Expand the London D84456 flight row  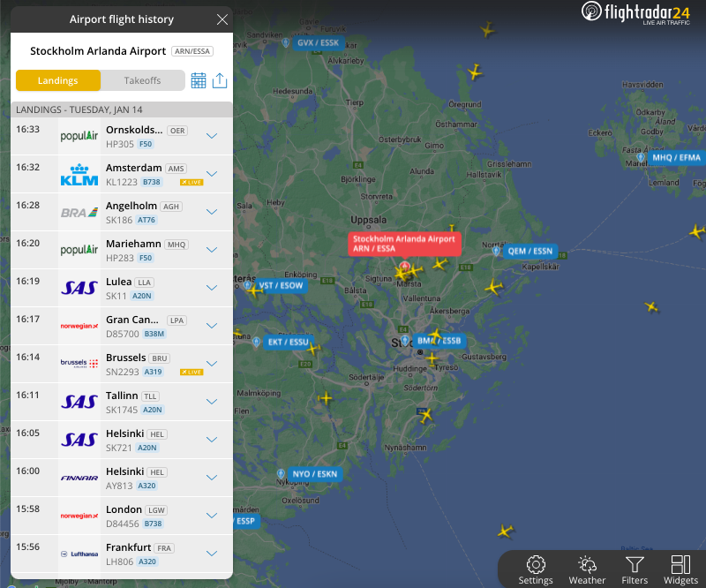tap(212, 516)
